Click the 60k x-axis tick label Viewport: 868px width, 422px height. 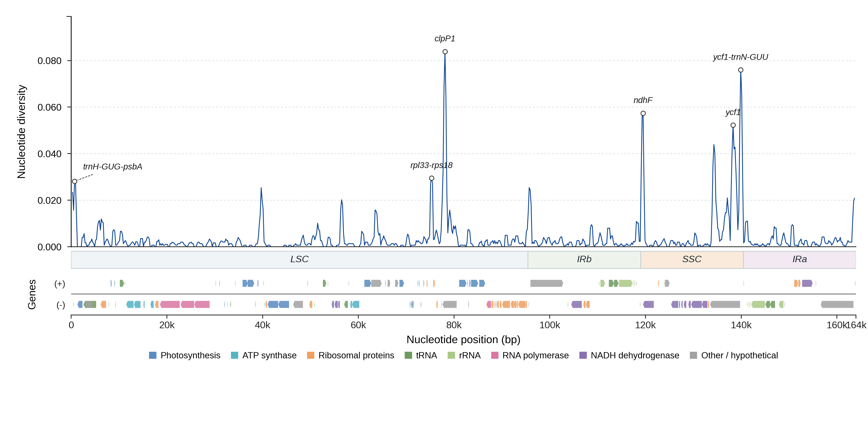pyautogui.click(x=358, y=325)
